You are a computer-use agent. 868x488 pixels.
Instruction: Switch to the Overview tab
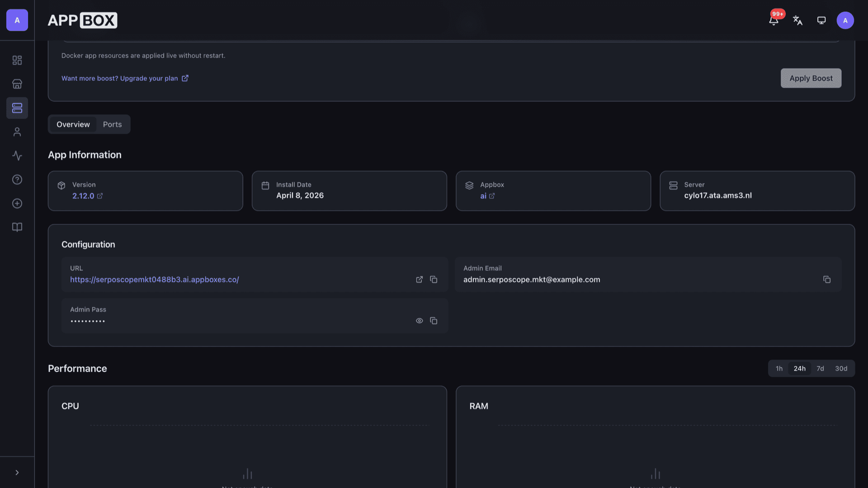click(73, 124)
